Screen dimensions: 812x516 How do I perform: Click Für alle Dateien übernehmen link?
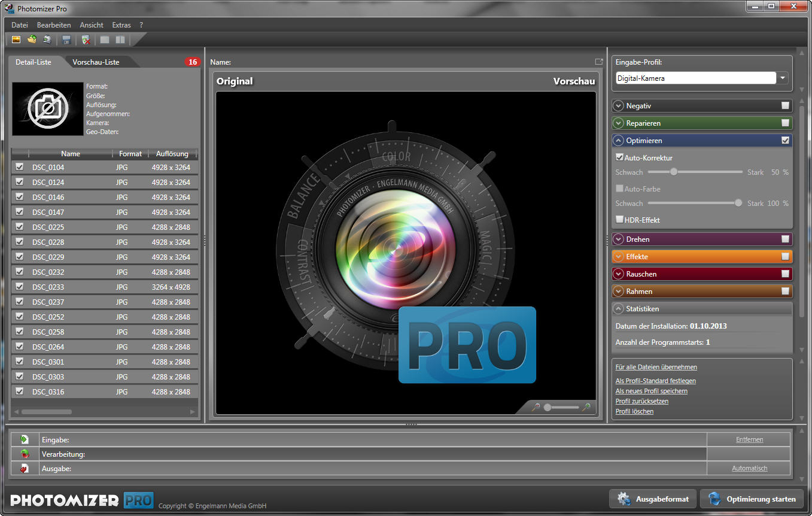coord(656,367)
